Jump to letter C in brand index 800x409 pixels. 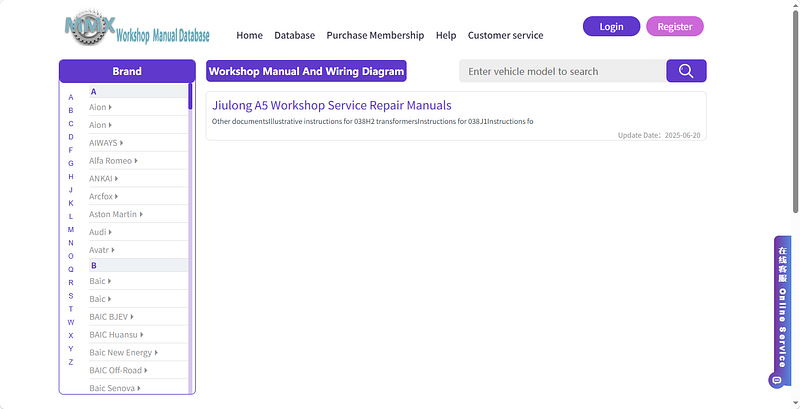tap(71, 123)
